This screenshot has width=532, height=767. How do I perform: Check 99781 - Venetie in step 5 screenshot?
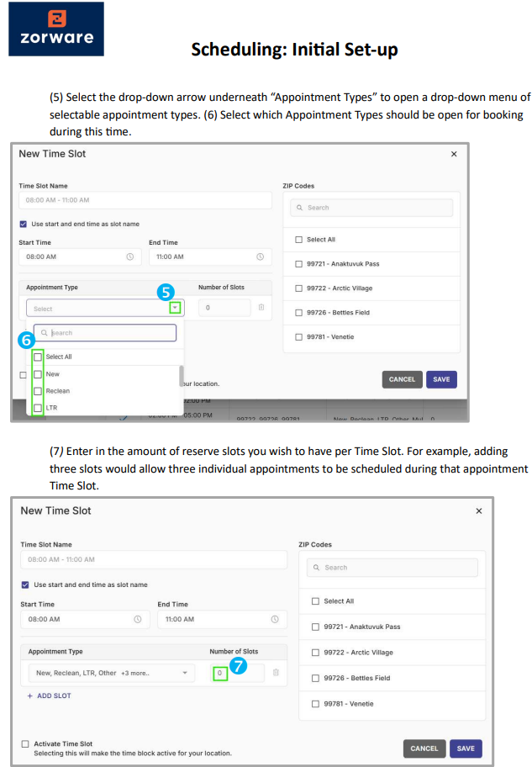pos(298,337)
